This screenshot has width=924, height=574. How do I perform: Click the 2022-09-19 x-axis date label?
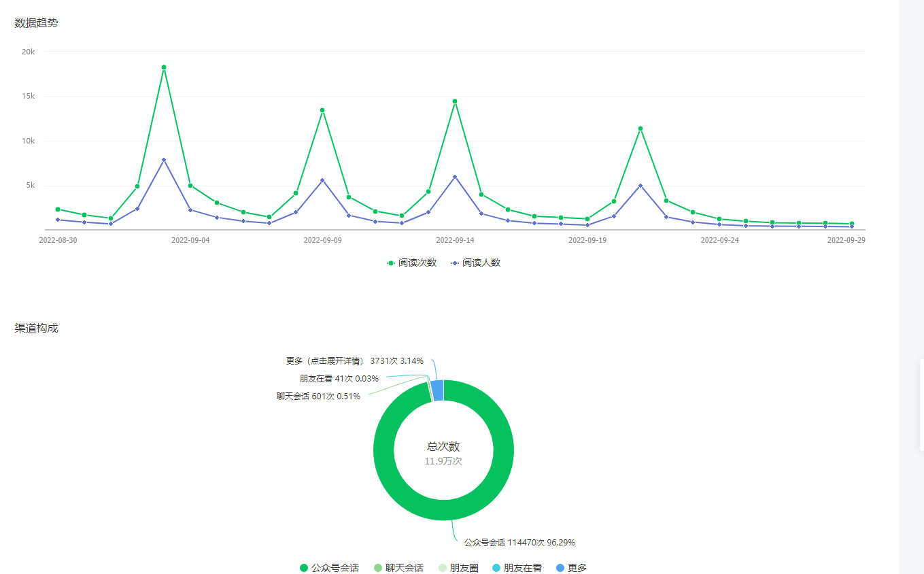click(x=587, y=240)
